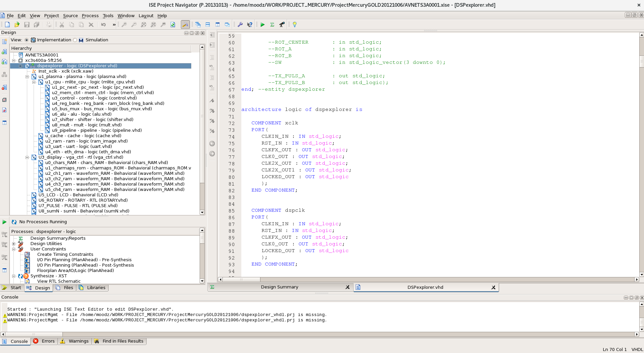
Task: Click the green refresh icon in toolbar
Action: 173,25
